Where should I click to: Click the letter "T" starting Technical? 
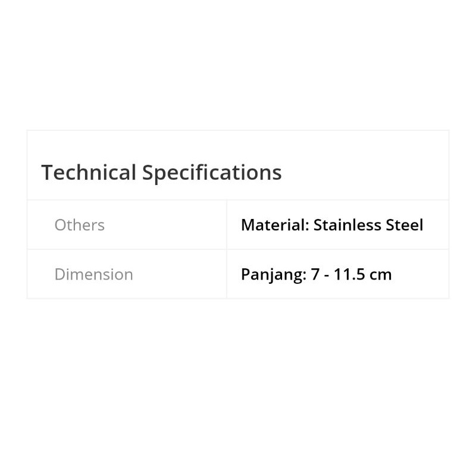tap(46, 173)
